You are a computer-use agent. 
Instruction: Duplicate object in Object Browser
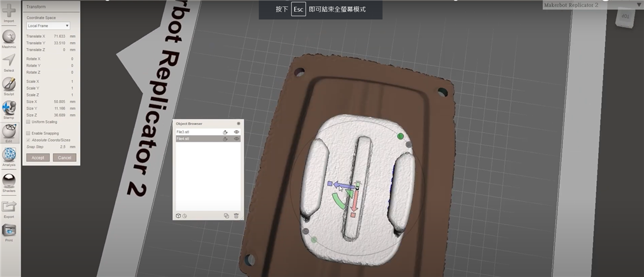click(x=226, y=215)
